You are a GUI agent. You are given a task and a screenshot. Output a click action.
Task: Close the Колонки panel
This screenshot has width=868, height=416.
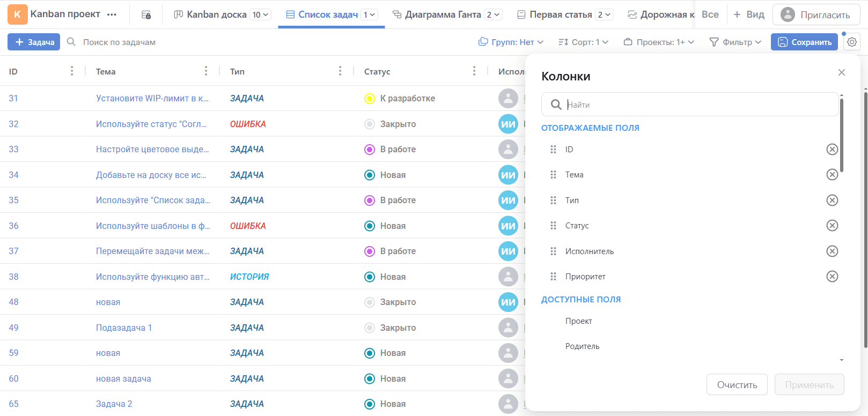tap(841, 72)
